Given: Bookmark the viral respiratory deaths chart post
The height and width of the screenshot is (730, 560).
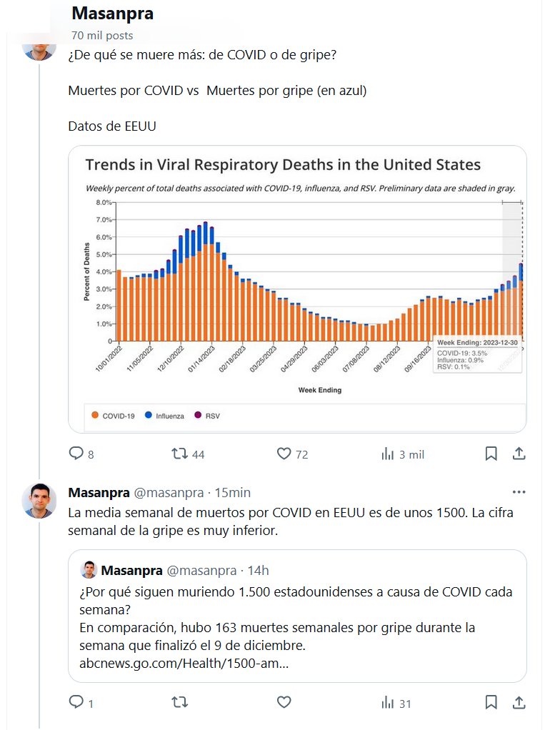Looking at the screenshot, I should tap(491, 454).
